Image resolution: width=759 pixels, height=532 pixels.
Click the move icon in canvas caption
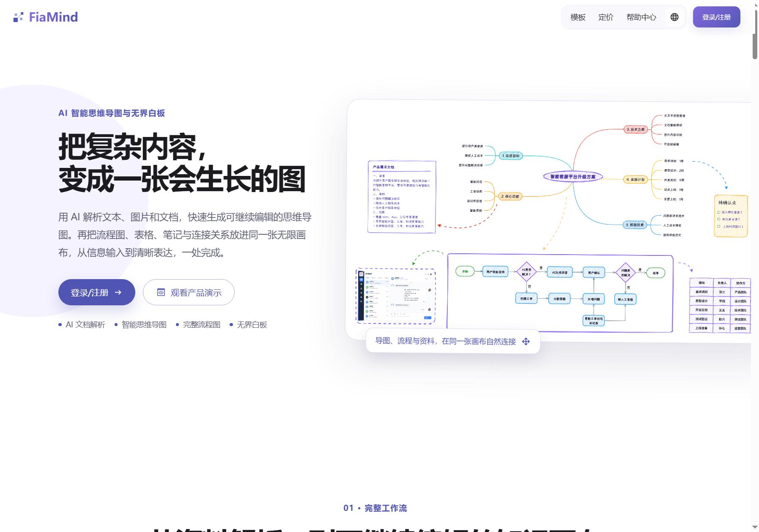click(526, 341)
